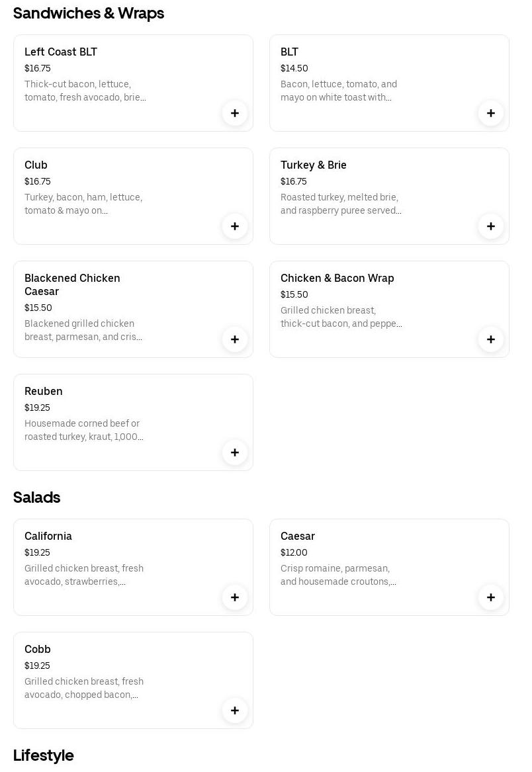532x772 pixels.
Task: Add Chicken & Bacon Wrap to order
Action: point(491,339)
